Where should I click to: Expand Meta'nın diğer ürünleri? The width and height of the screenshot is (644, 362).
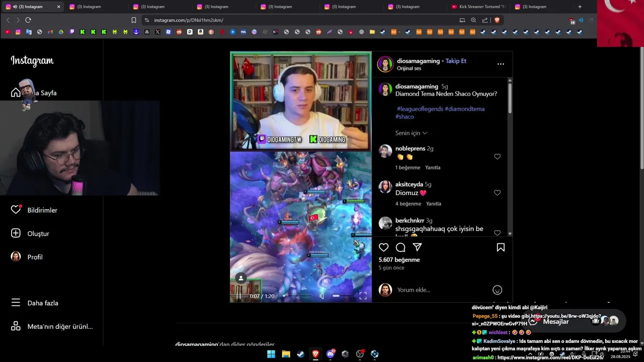pos(52,326)
